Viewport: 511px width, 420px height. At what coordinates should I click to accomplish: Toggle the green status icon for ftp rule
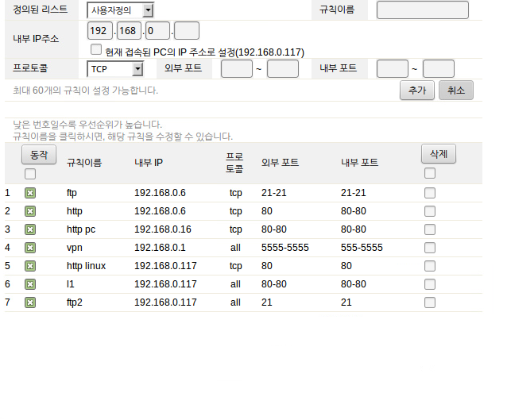coord(30,193)
